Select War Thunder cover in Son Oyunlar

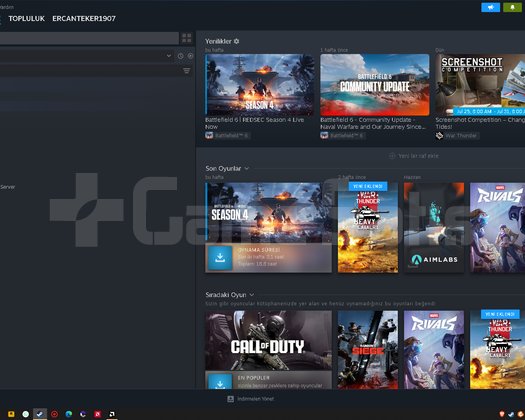click(x=368, y=227)
